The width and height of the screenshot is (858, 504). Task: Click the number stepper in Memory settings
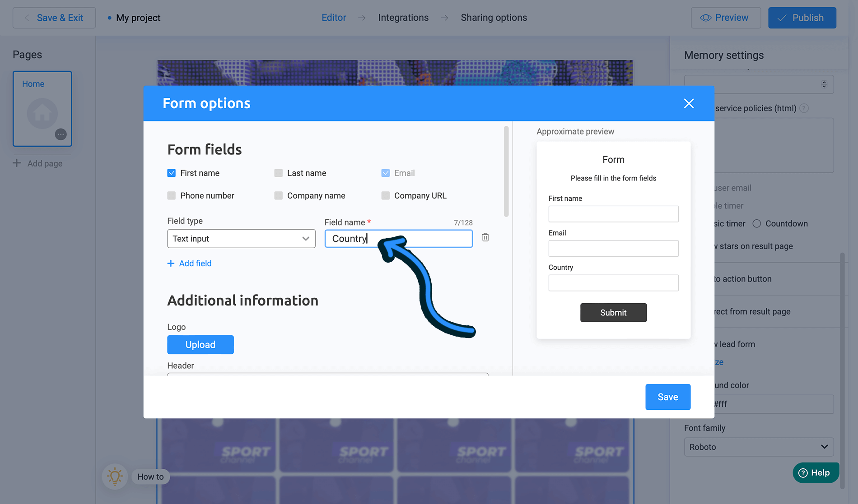coord(824,84)
